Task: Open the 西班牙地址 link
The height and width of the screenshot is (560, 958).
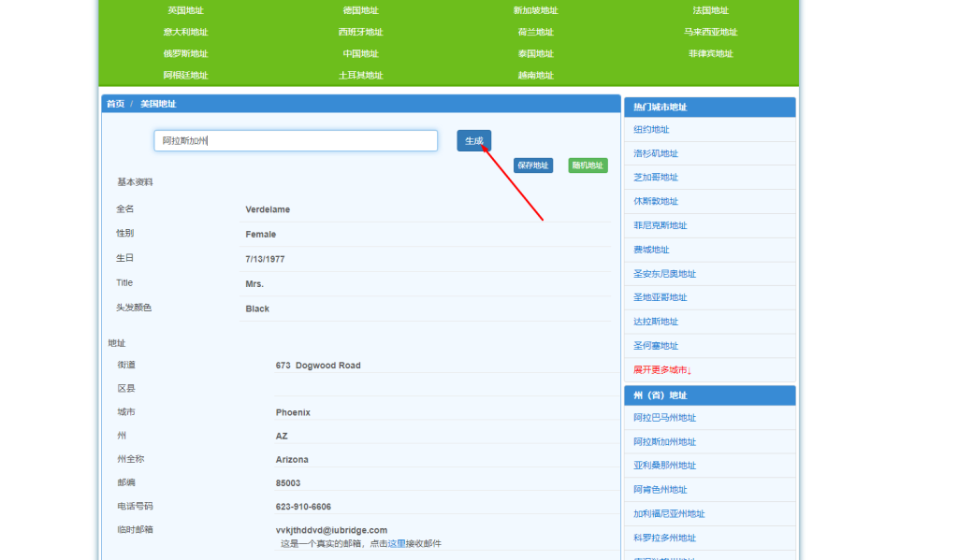Action: click(360, 32)
